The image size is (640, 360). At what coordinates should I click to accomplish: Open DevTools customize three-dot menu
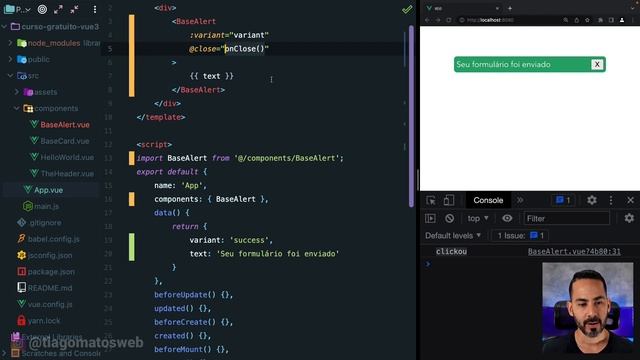pyautogui.click(x=611, y=200)
